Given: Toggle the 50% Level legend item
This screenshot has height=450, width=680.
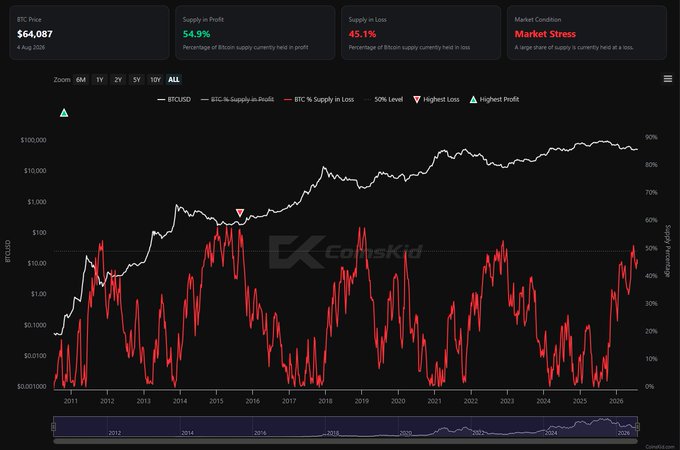Looking at the screenshot, I should pos(384,99).
